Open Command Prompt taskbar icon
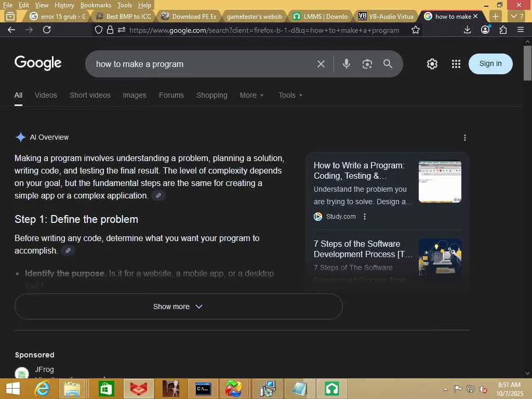The width and height of the screenshot is (532, 399). tap(203, 389)
